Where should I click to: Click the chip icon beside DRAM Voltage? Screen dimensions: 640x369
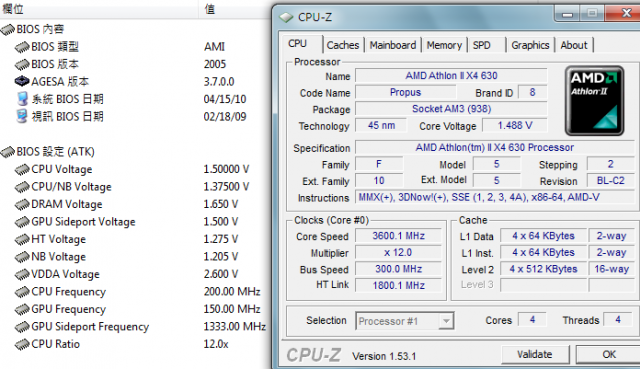[x=22, y=205]
